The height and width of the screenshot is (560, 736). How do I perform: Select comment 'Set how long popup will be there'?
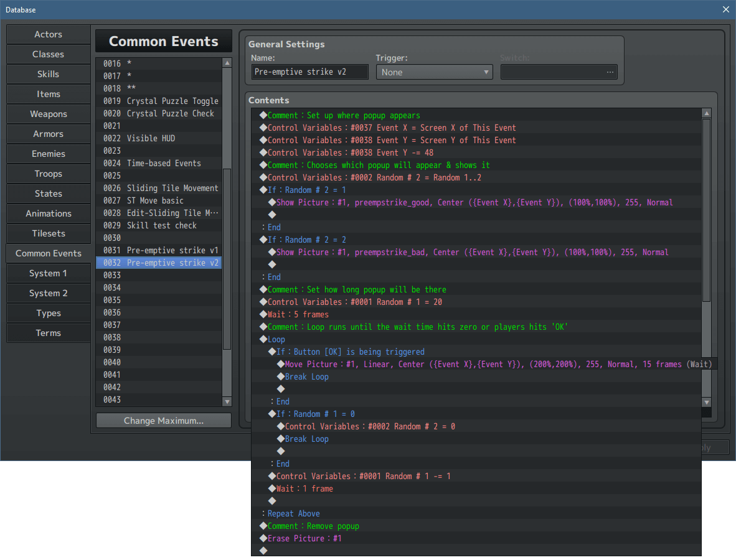(x=476, y=289)
